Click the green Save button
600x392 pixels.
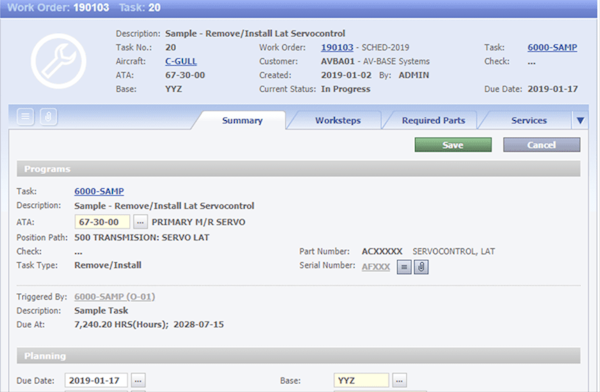(453, 145)
